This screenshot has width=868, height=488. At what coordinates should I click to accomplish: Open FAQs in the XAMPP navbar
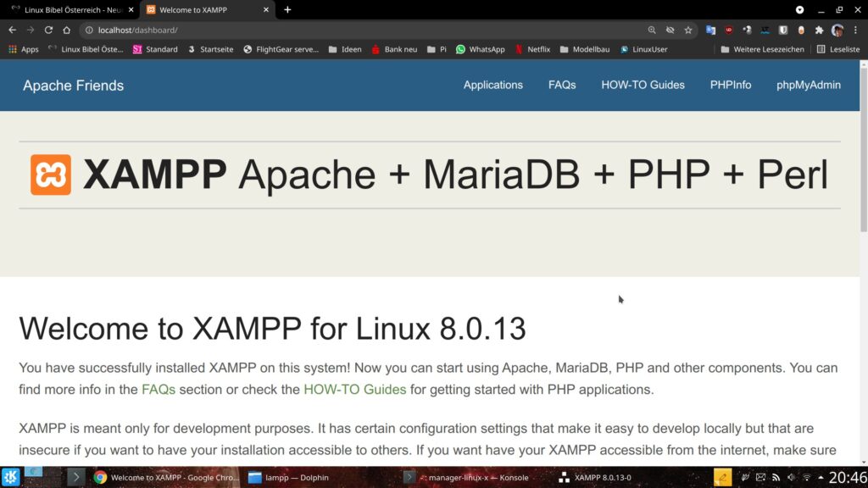[x=562, y=85]
